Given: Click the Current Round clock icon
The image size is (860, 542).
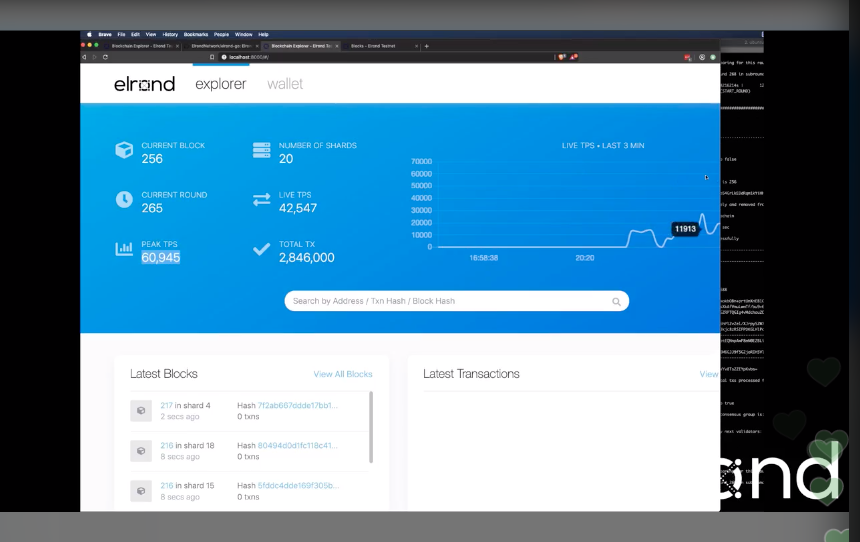Looking at the screenshot, I should [124, 200].
